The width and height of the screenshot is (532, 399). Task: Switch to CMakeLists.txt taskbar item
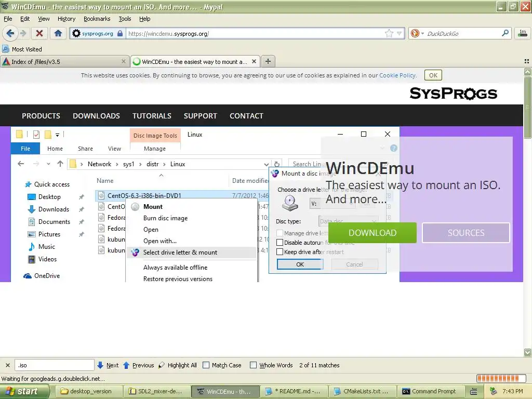click(x=362, y=391)
